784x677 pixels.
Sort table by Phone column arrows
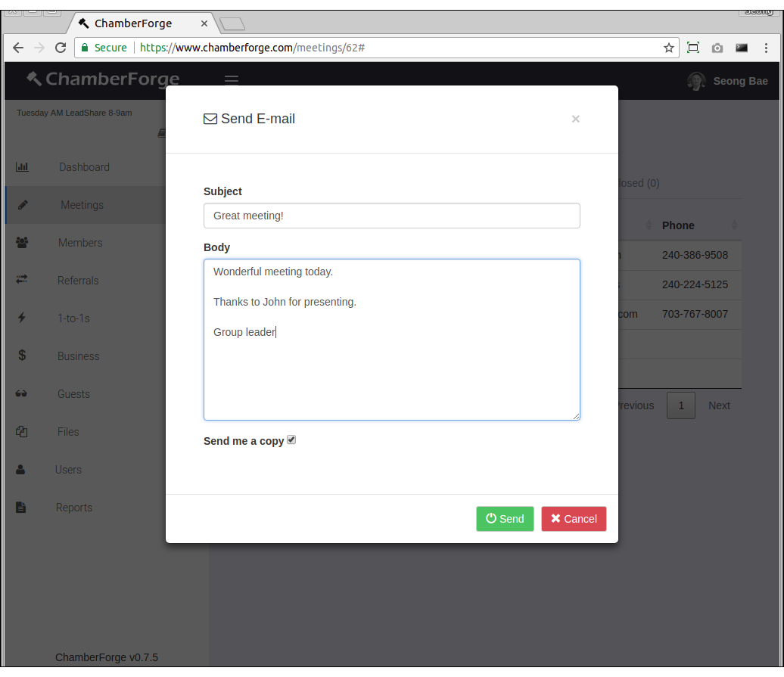point(734,225)
